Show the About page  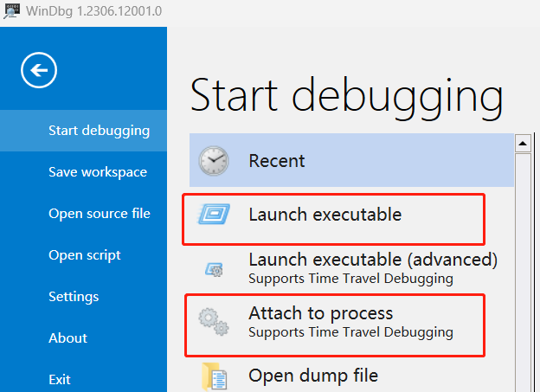(67, 338)
